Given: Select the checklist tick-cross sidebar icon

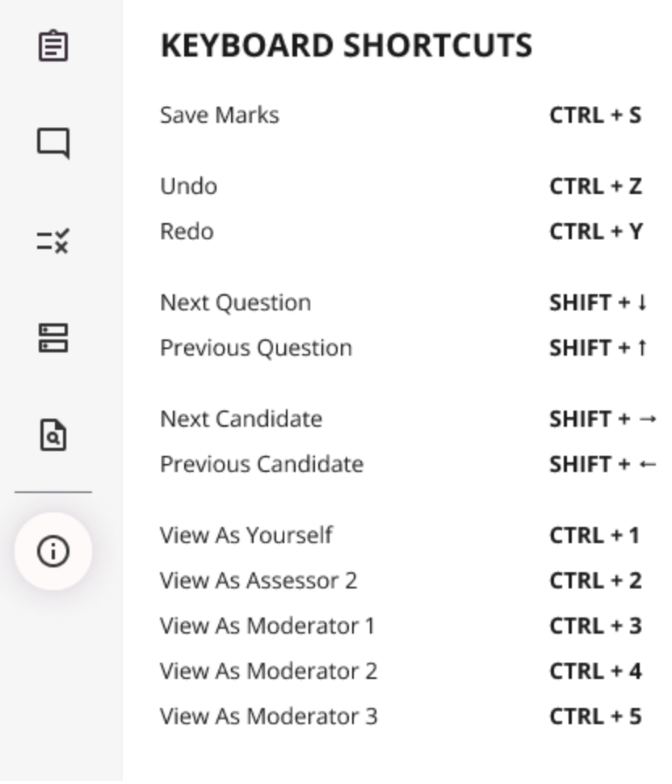Looking at the screenshot, I should pyautogui.click(x=53, y=241).
